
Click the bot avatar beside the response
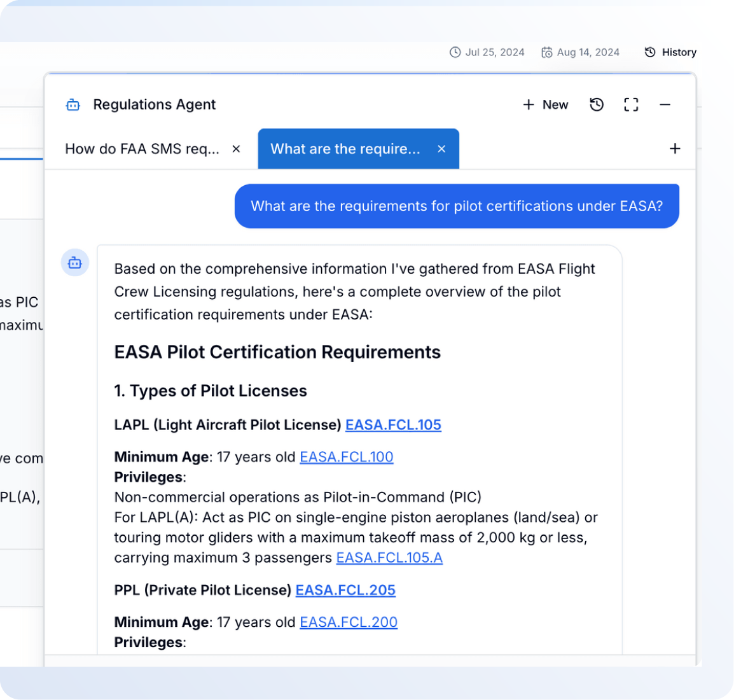(75, 263)
